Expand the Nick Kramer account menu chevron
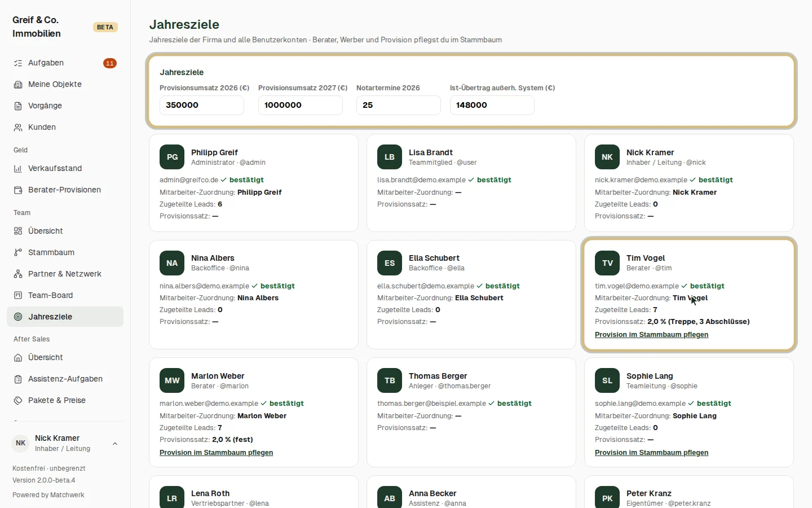This screenshot has height=508, width=812. point(115,444)
